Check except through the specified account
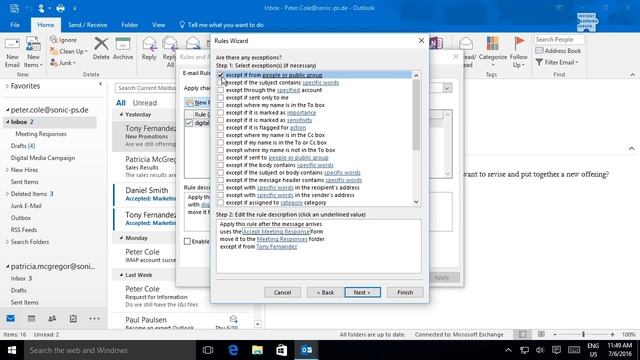Screen dimensions: 640x360 click(220, 90)
